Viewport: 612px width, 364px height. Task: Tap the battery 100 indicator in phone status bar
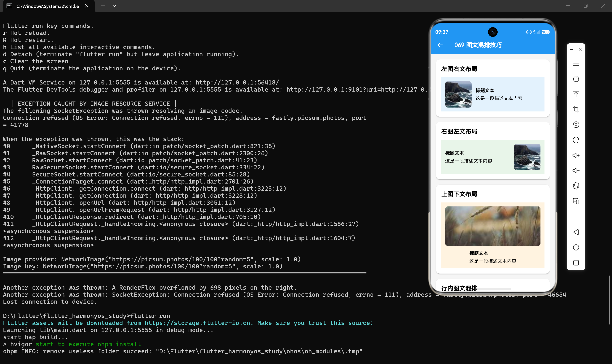(545, 32)
